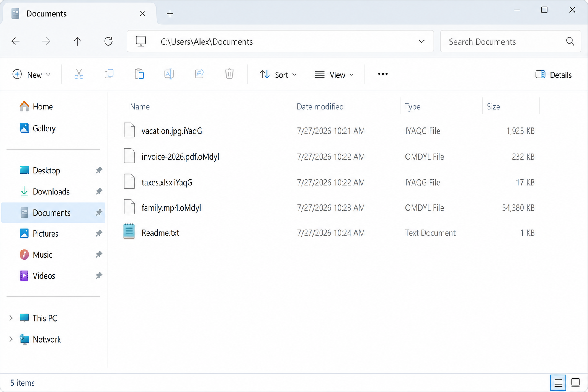
Task: Select the file name vacation.jpg.iYaqG
Action: pyautogui.click(x=172, y=131)
